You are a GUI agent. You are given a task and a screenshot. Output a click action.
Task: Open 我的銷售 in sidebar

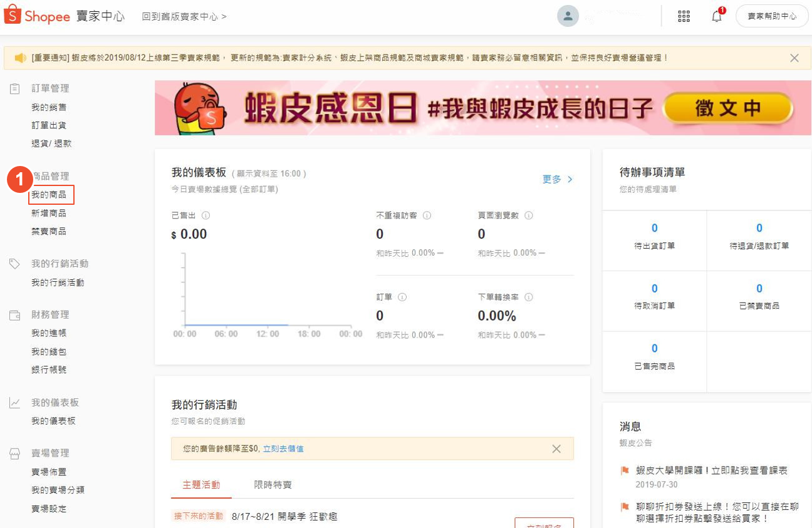coord(49,107)
